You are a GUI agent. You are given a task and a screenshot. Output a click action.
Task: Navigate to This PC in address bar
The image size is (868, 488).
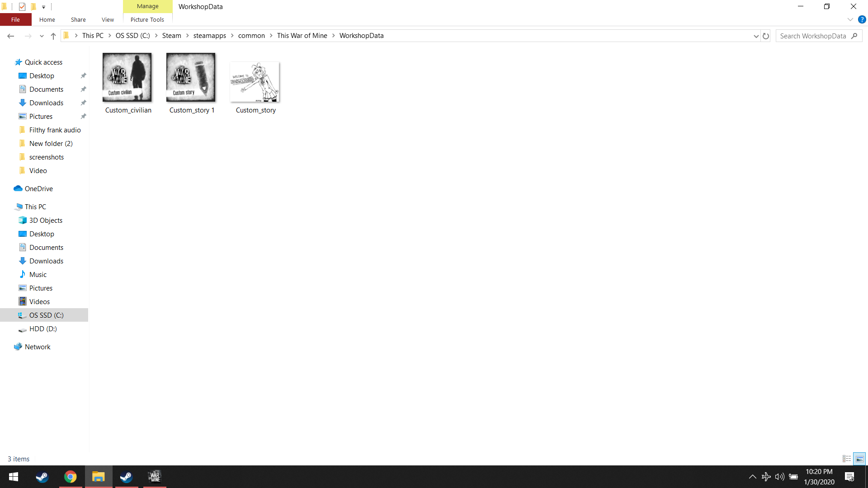pyautogui.click(x=93, y=36)
